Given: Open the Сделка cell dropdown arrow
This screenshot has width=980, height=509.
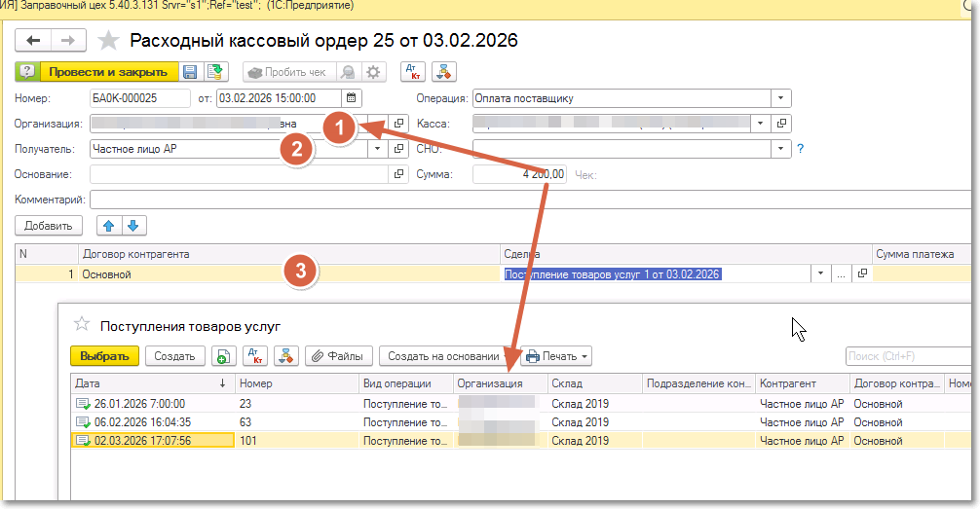Looking at the screenshot, I should point(821,274).
